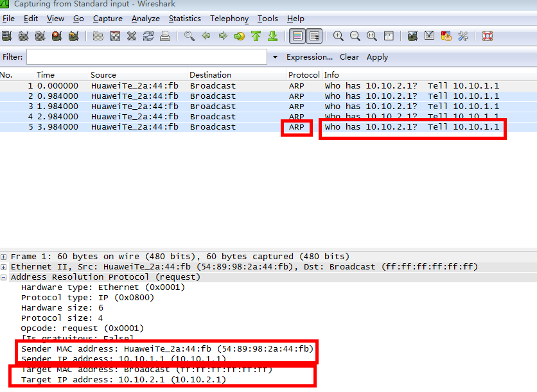The height and width of the screenshot is (392, 537).
Task: Select 'Hardware type: Ethernet (0x0001)' line
Action: pyautogui.click(x=103, y=287)
